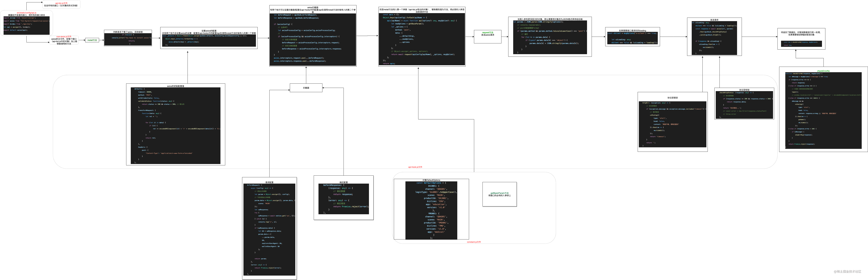Viewport: 868px width, 280px height.
Task: Open the 请求配置 code snippet
Action: (269, 229)
